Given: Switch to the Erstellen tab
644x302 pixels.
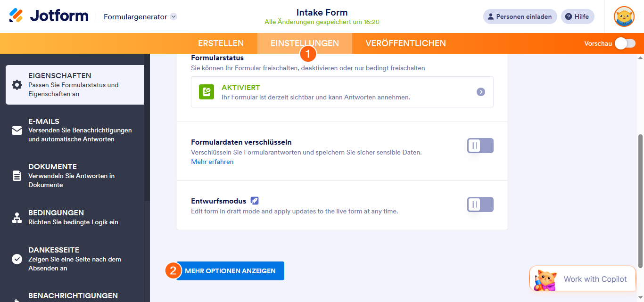Looking at the screenshot, I should [x=221, y=43].
